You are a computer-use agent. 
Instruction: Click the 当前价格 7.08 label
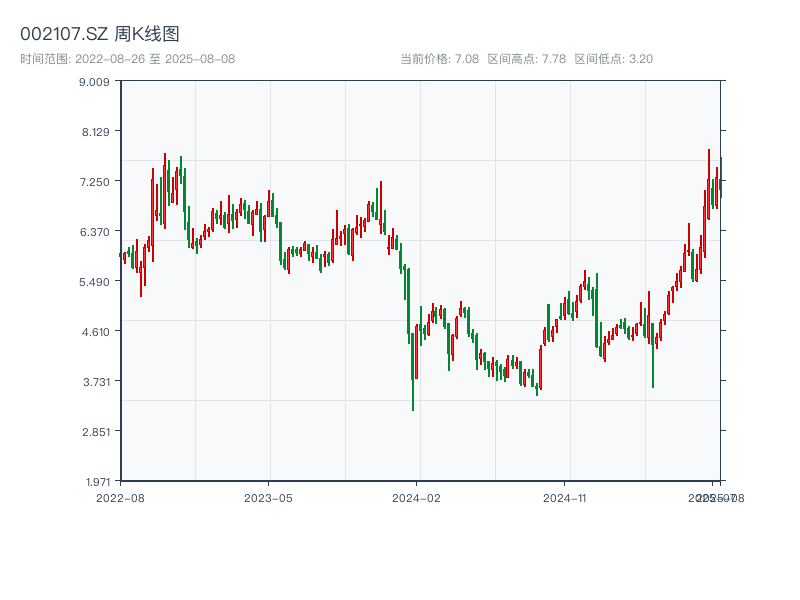pyautogui.click(x=439, y=59)
